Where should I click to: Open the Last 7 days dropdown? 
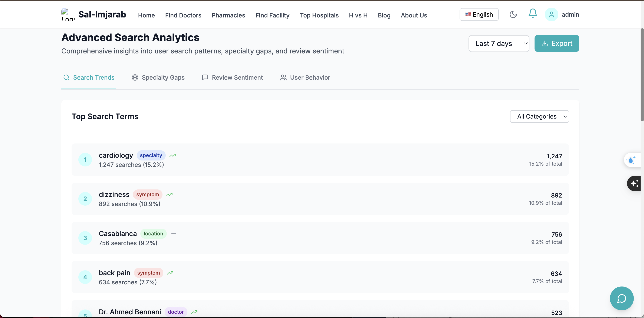tap(499, 43)
